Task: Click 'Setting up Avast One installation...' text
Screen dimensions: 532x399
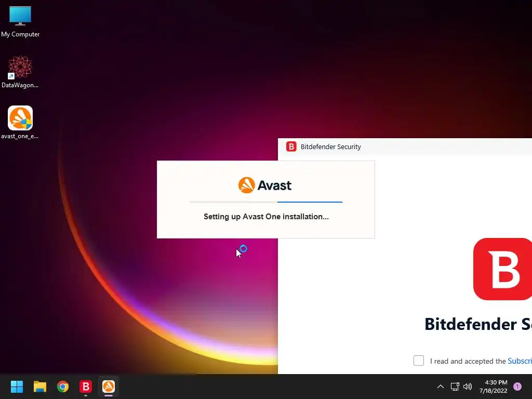Action: [266, 217]
